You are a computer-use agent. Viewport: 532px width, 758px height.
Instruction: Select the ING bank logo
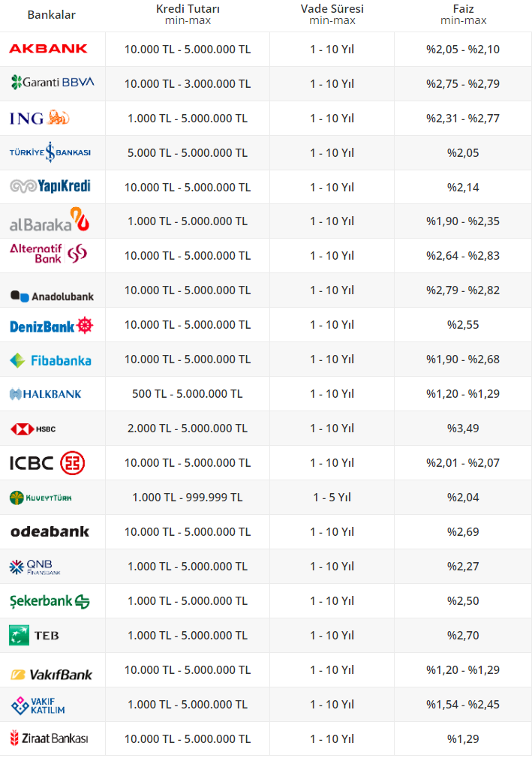[40, 118]
